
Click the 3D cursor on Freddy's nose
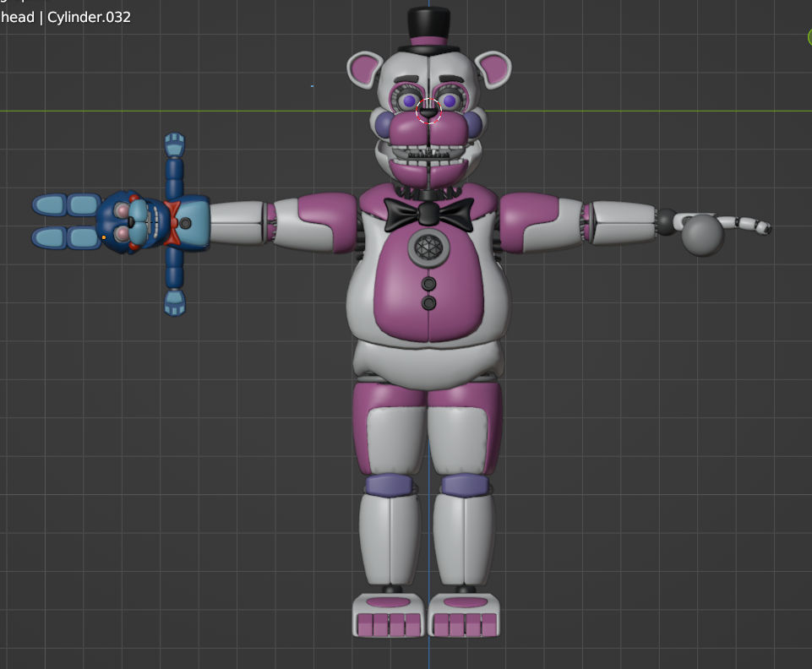[x=428, y=111]
